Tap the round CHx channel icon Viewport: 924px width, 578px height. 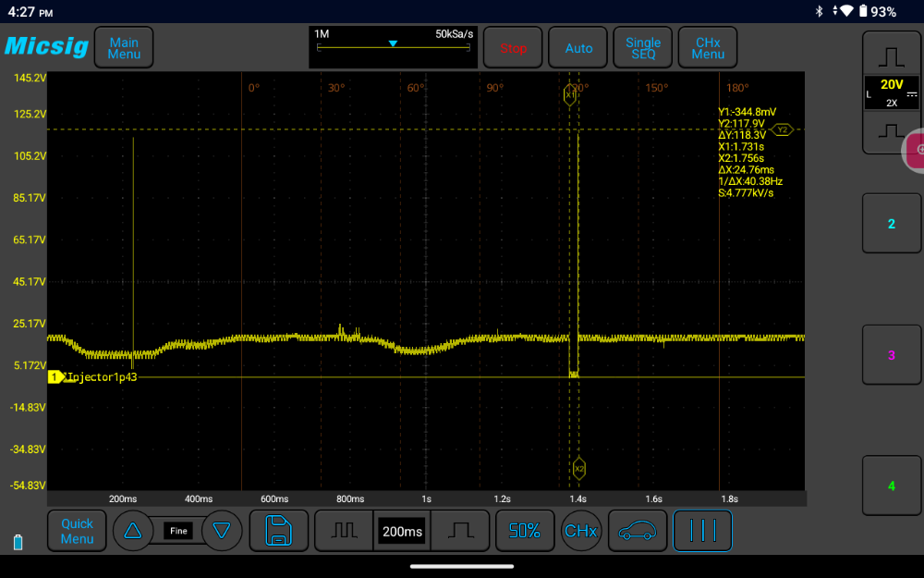coord(580,531)
